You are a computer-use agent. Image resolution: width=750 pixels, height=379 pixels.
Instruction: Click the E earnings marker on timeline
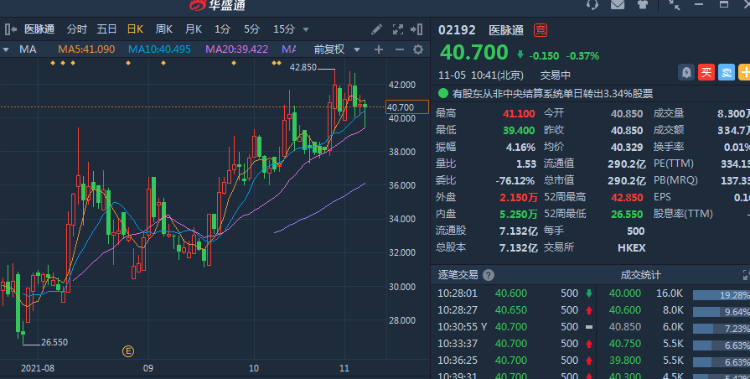click(x=128, y=352)
